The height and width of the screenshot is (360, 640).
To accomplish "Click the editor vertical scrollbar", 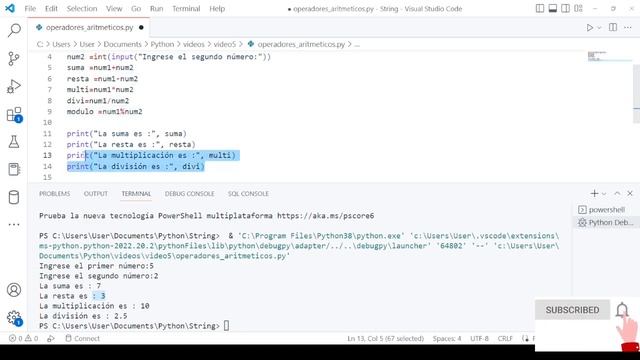I will coord(636,93).
